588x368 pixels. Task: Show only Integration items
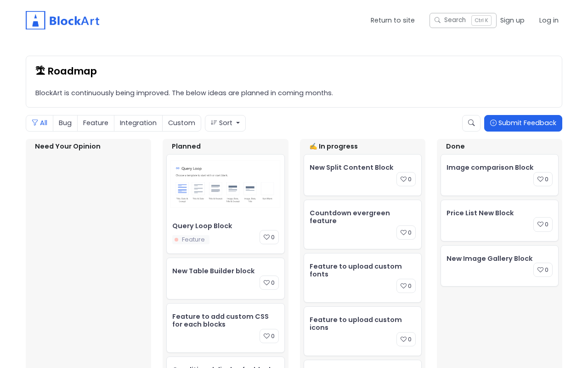138,123
